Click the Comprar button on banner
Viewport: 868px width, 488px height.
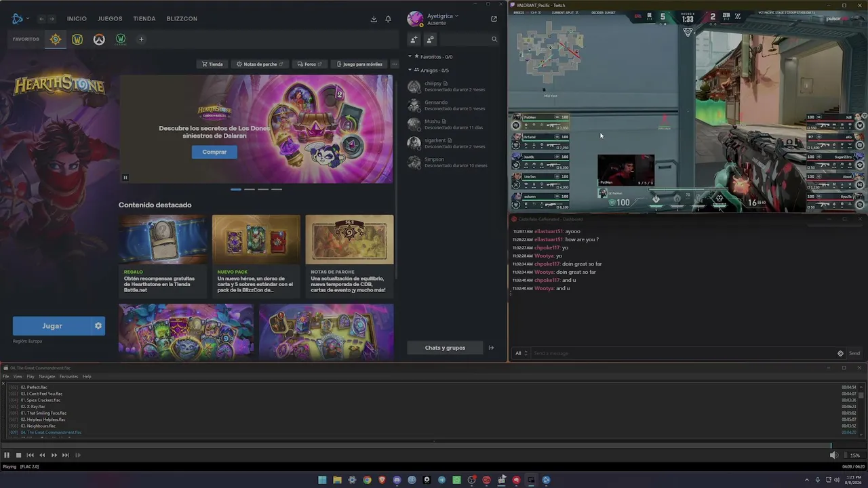click(214, 152)
